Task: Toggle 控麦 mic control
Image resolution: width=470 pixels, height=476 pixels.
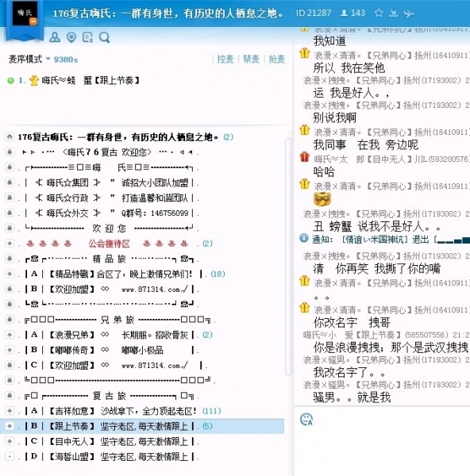Action: coord(225,59)
